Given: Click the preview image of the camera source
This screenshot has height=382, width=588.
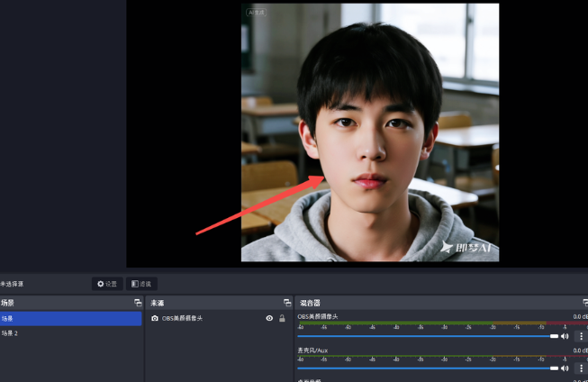Looking at the screenshot, I should pyautogui.click(x=370, y=132).
